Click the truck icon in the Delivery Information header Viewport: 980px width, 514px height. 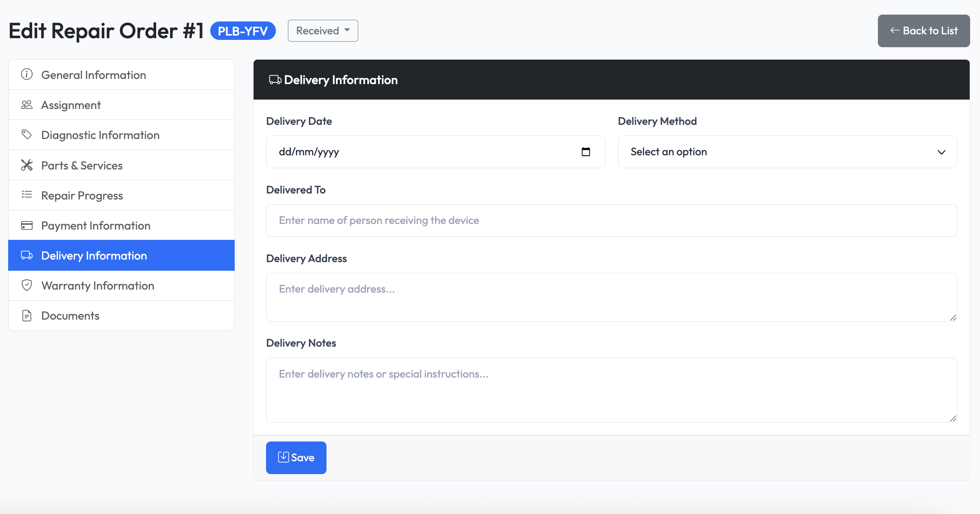pos(275,79)
